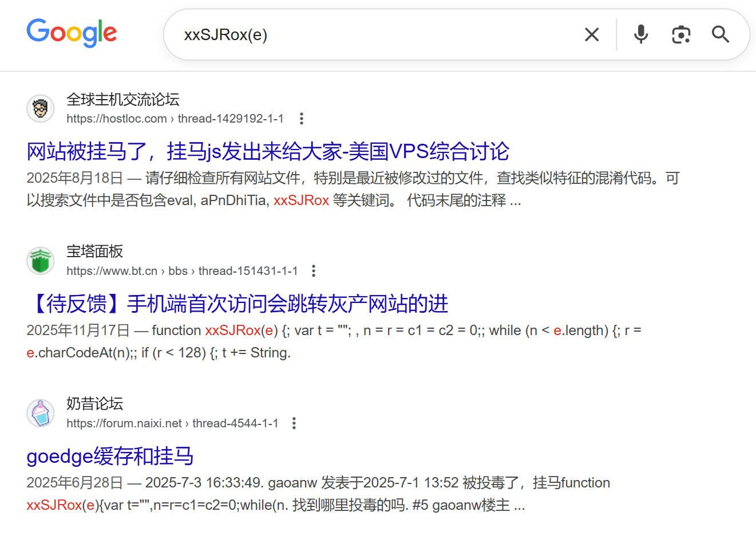Image resolution: width=756 pixels, height=539 pixels.
Task: Open search by image camera icon
Action: (x=680, y=35)
